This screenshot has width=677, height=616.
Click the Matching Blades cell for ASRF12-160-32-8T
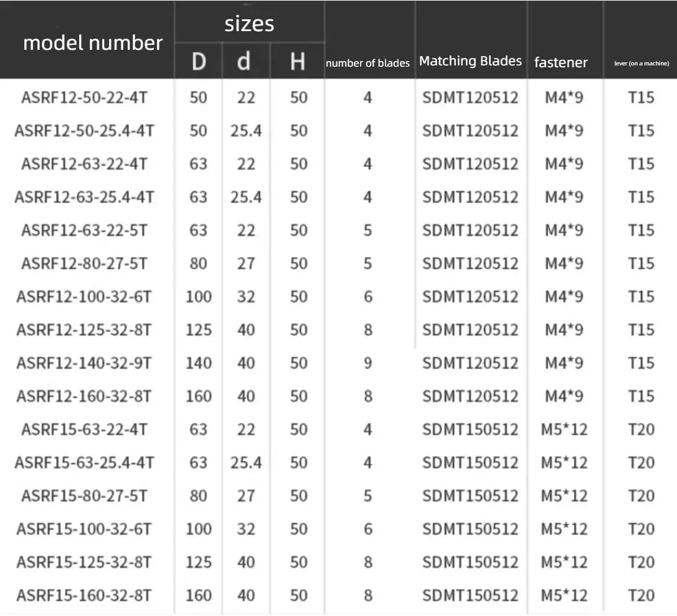point(470,396)
